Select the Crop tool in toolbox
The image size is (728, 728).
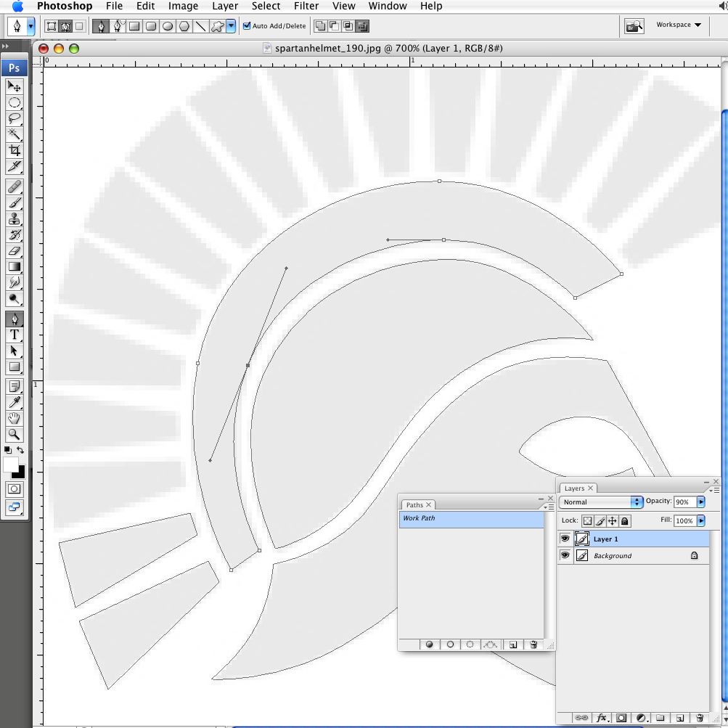click(x=14, y=150)
